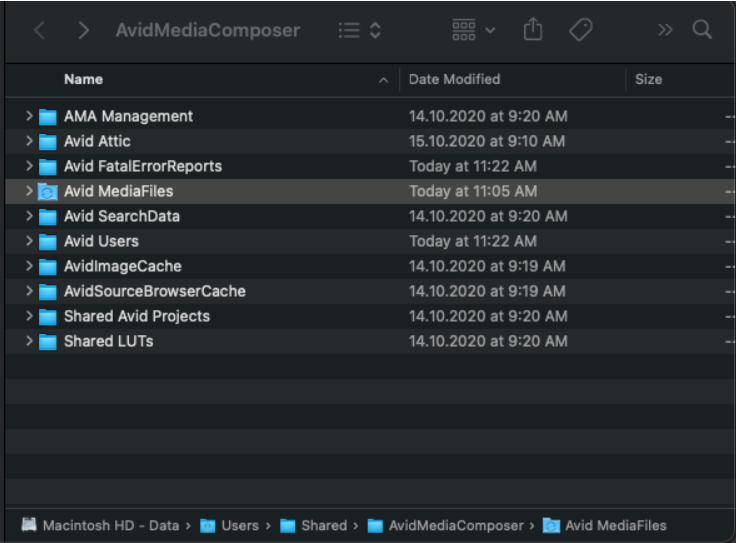Sort by Date Modified column header
The image size is (738, 543).
click(454, 79)
